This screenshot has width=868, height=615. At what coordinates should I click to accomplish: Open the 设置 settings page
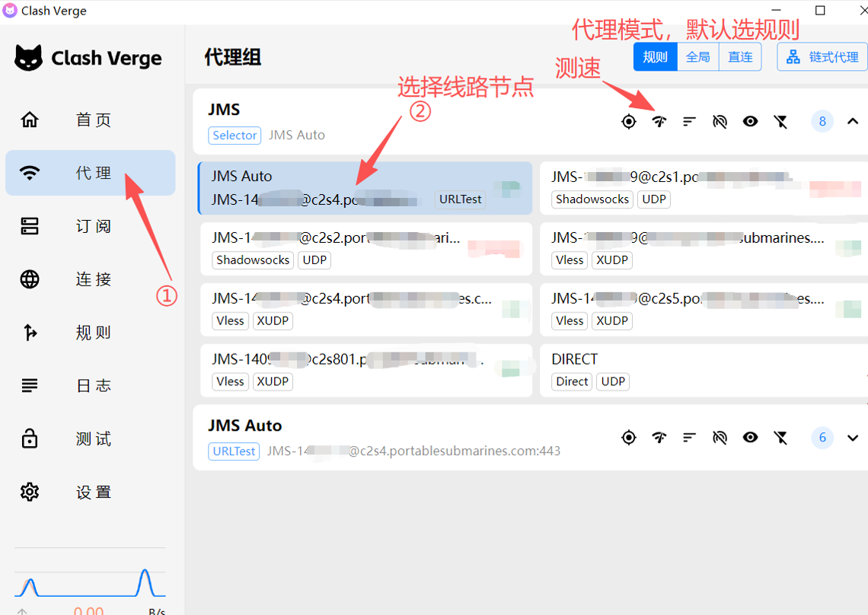point(91,492)
